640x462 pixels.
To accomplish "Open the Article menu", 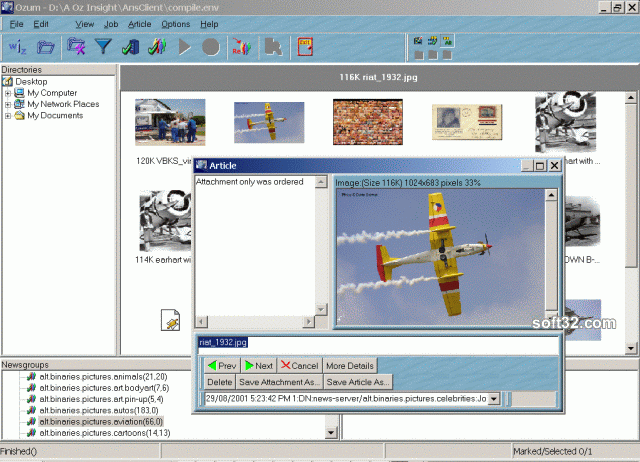I will [140, 24].
